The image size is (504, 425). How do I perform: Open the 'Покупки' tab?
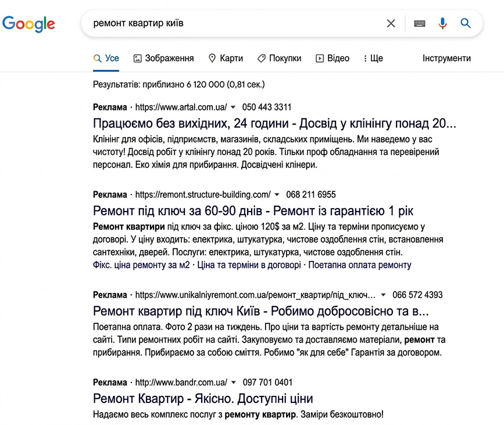pyautogui.click(x=279, y=58)
